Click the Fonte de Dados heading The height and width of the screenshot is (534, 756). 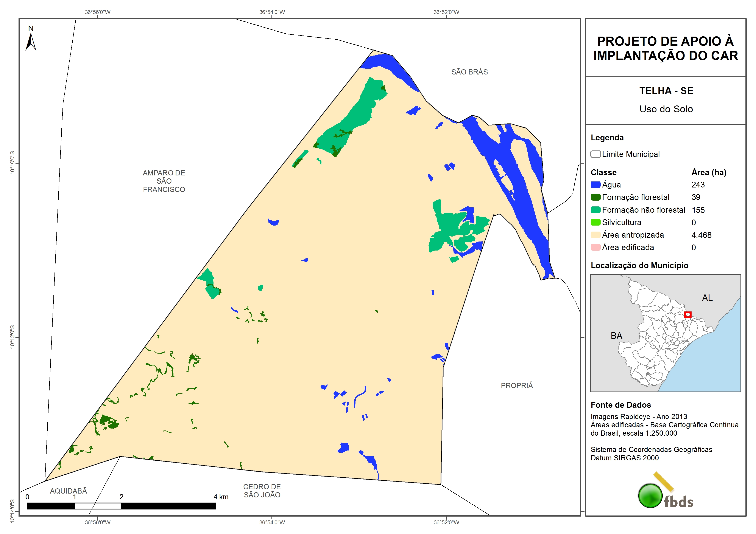coord(621,405)
